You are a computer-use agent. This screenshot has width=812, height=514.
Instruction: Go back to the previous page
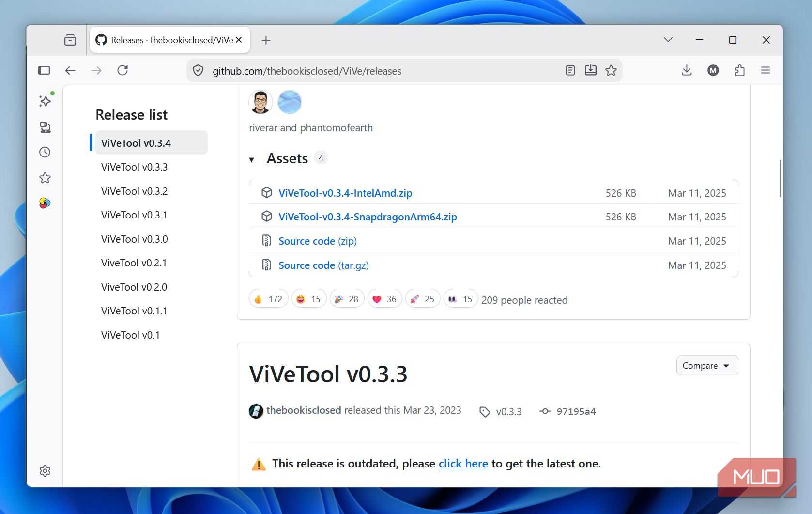(70, 70)
